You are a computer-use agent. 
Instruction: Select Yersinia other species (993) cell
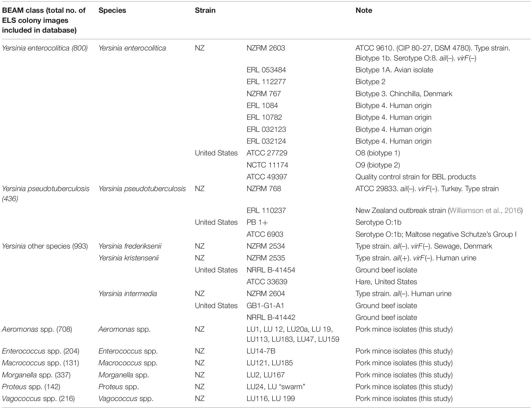pos(45,246)
